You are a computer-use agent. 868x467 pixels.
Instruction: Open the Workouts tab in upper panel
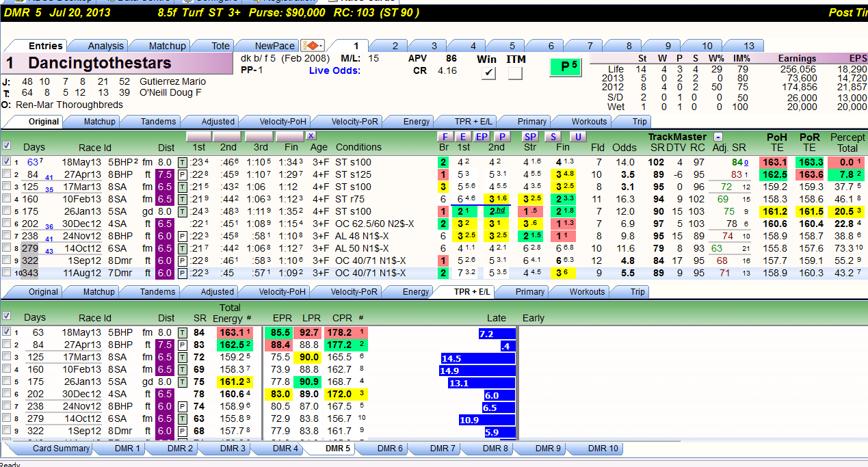[589, 121]
